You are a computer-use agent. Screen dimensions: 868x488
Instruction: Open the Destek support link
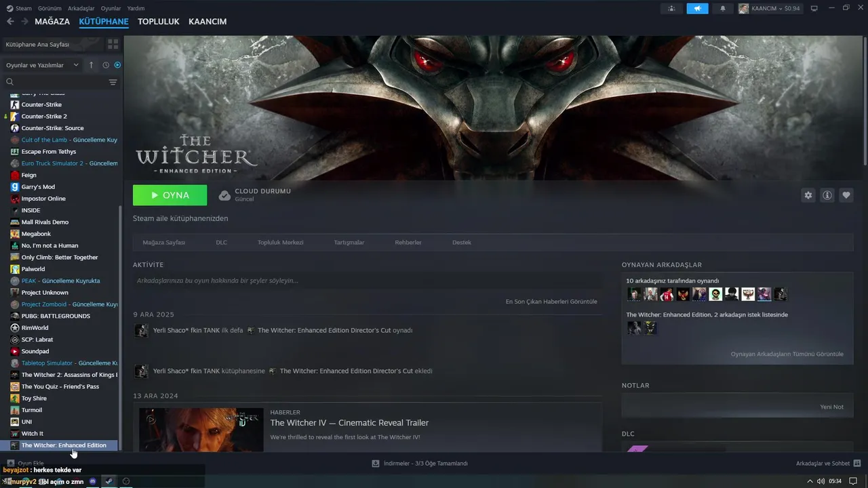462,243
